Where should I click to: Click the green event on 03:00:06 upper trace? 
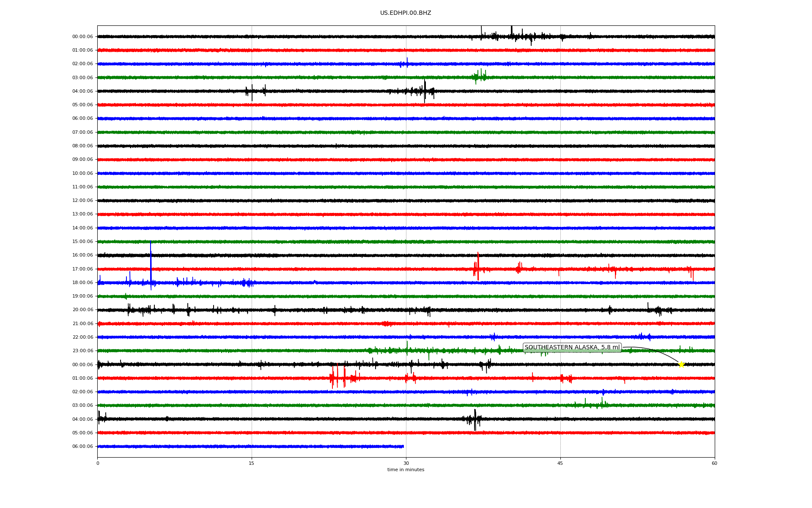tap(480, 77)
